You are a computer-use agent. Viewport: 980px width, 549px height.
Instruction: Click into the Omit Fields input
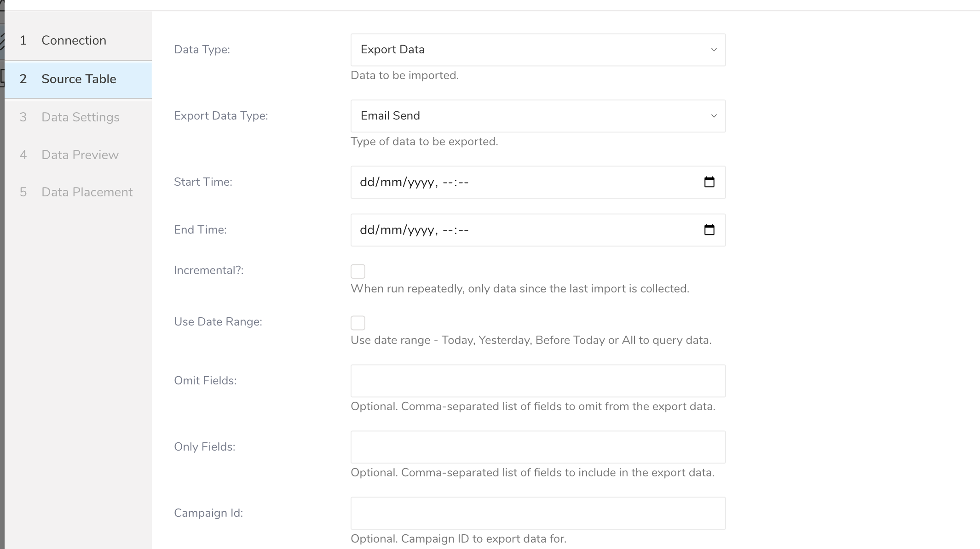pyautogui.click(x=538, y=381)
